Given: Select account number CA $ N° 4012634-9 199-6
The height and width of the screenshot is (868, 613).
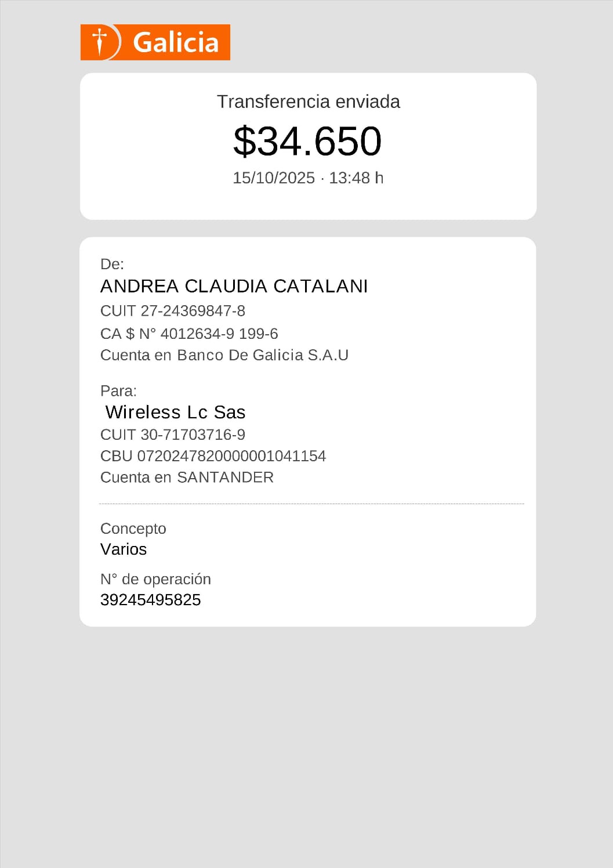Looking at the screenshot, I should point(188,334).
